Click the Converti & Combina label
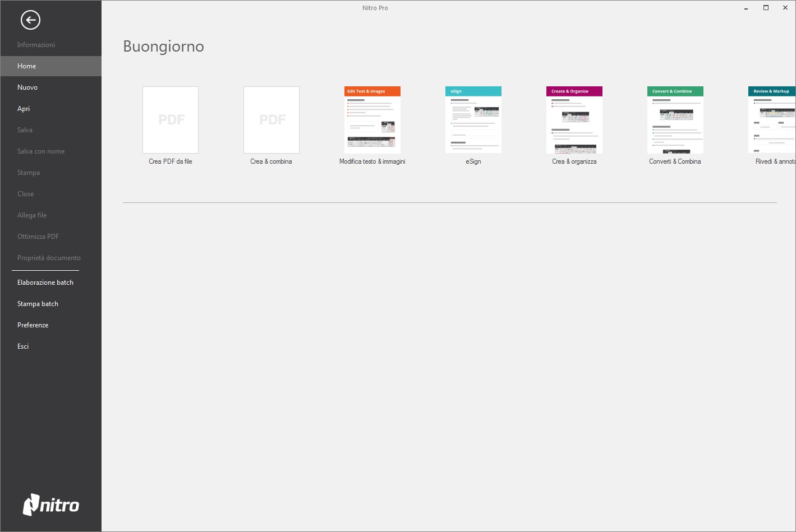This screenshot has width=796, height=532. (x=675, y=161)
